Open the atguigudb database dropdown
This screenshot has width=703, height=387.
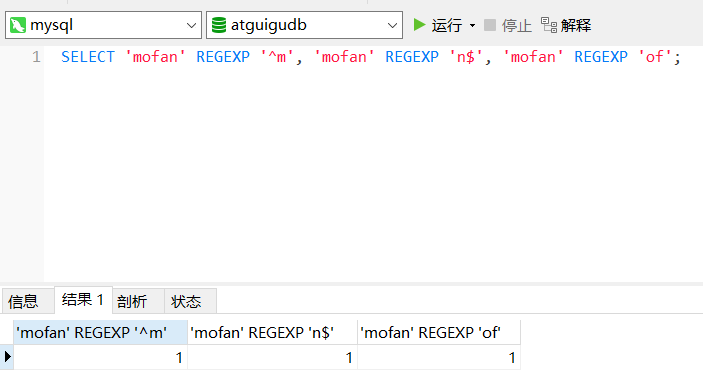coord(392,26)
